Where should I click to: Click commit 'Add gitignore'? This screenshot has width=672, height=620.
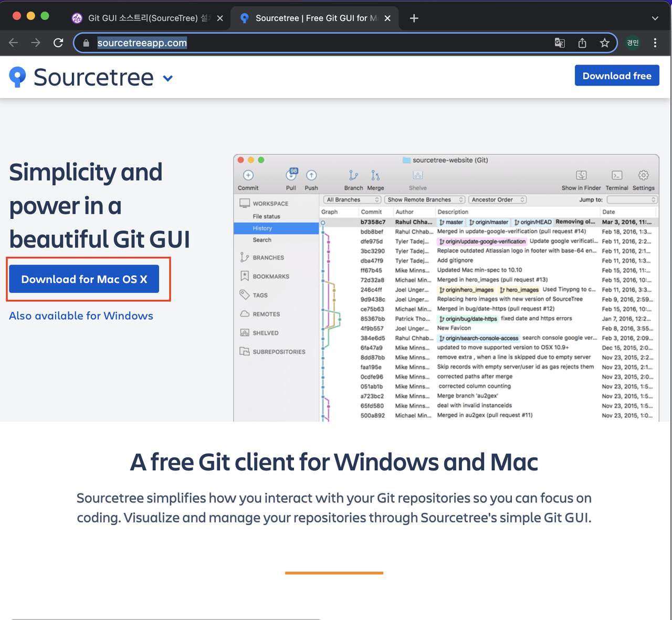(455, 260)
